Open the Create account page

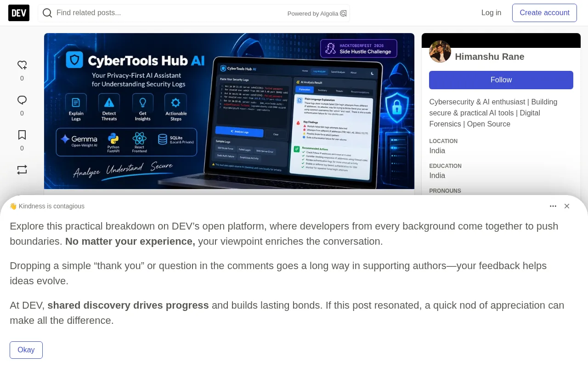[544, 13]
